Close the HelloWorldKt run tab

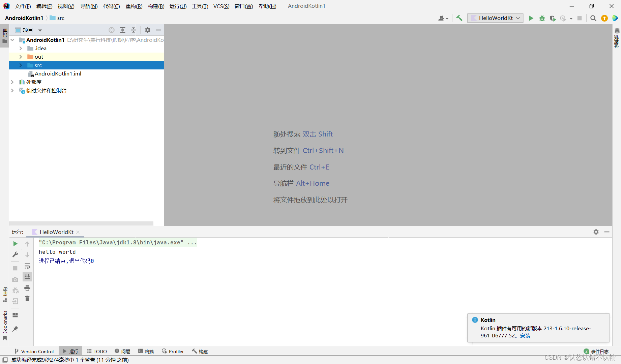(x=78, y=232)
